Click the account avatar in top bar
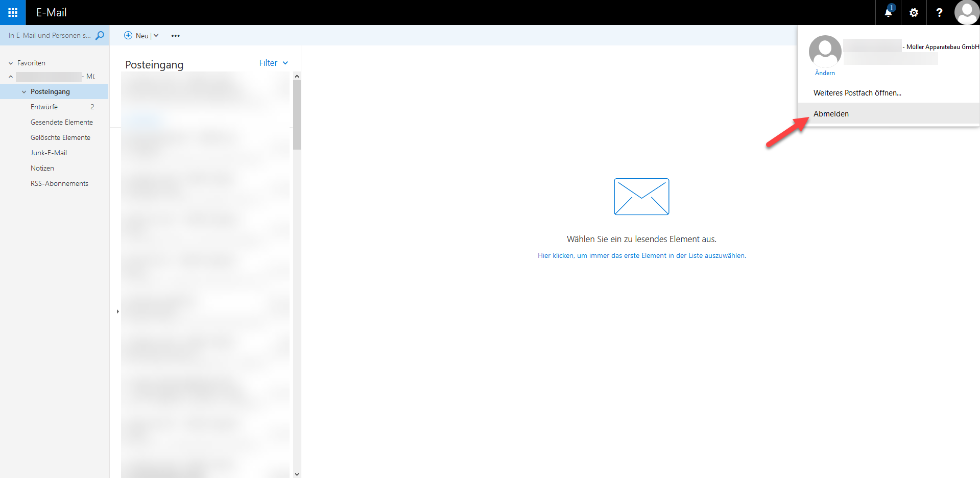 966,13
